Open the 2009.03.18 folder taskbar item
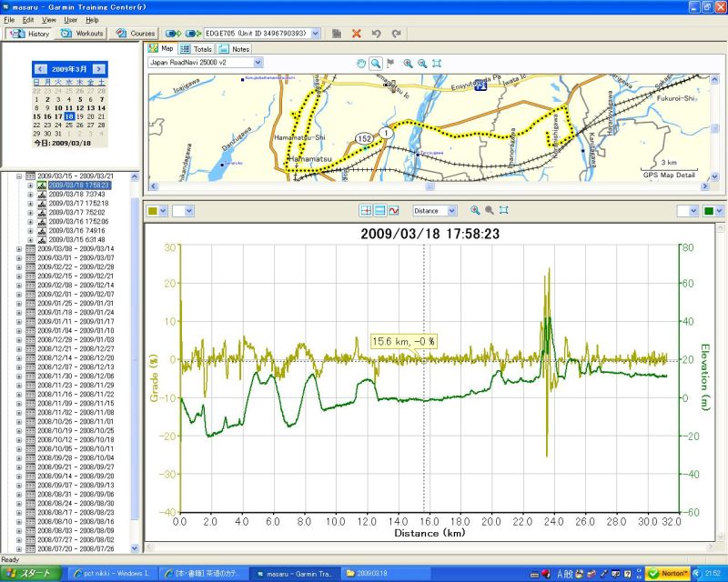The image size is (728, 582). click(385, 574)
